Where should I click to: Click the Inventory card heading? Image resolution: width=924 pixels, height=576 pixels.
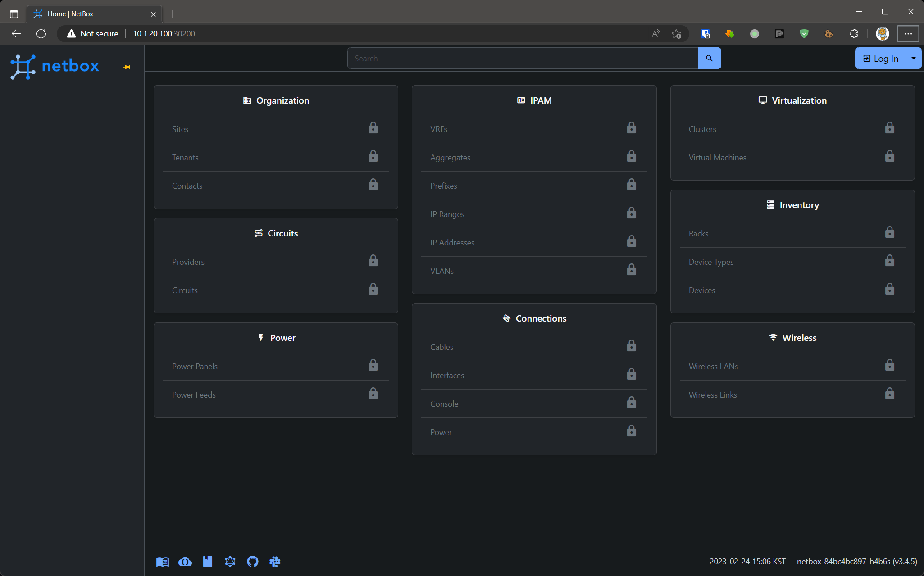pyautogui.click(x=792, y=205)
